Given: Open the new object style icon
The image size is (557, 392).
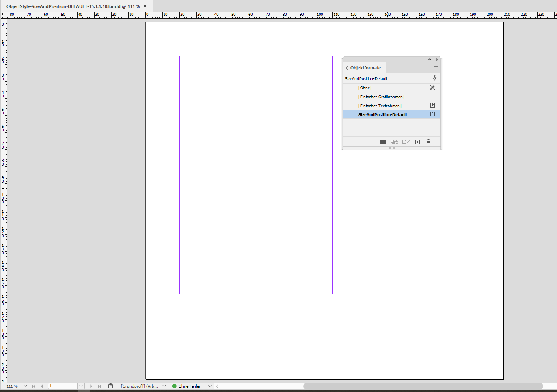Looking at the screenshot, I should click(x=417, y=142).
